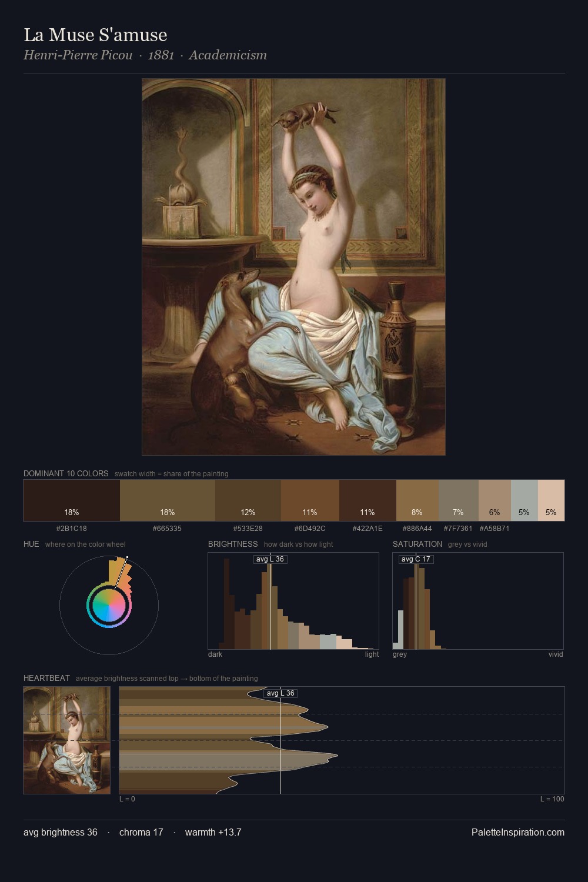The width and height of the screenshot is (588, 882).
Task: Click the Henri-Pierre Picou artist name
Action: coord(78,55)
